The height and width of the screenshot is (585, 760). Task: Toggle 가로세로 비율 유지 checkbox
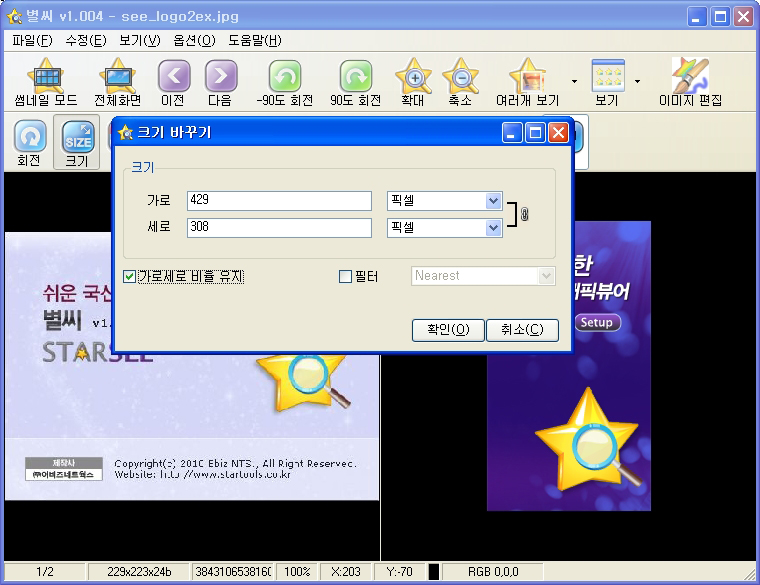[x=129, y=277]
